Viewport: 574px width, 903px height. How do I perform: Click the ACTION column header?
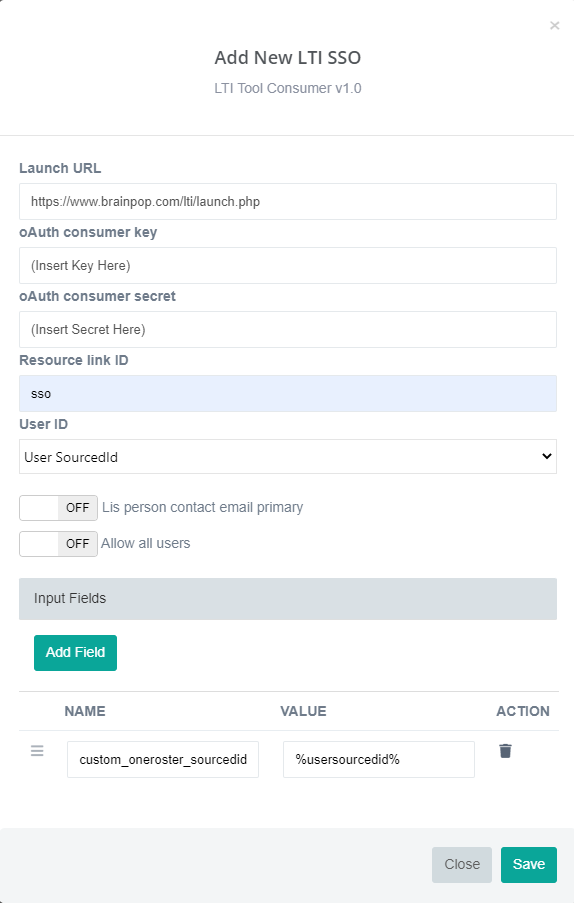[x=523, y=711]
